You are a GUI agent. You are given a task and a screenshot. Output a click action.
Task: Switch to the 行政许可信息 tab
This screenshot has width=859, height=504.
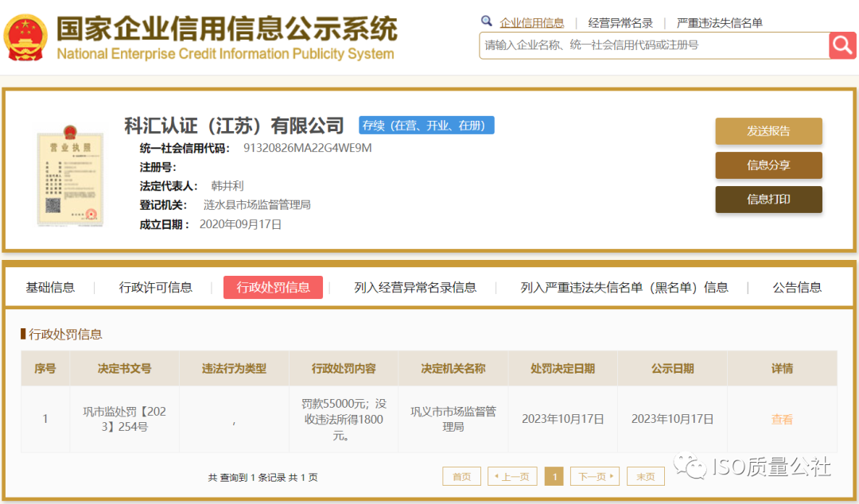156,288
